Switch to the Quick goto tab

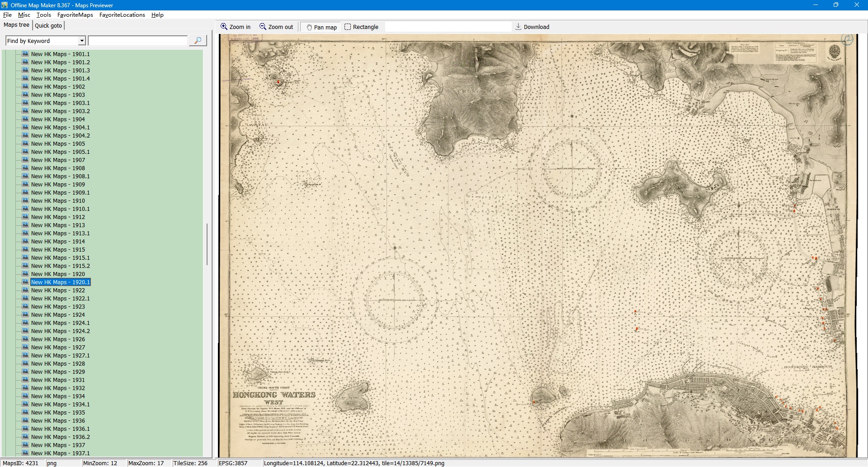point(48,25)
